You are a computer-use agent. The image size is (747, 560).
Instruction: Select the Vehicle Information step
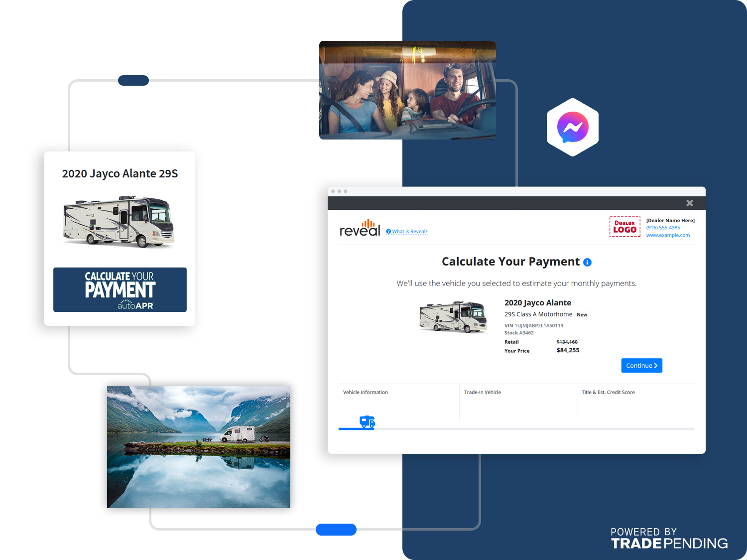366,393
